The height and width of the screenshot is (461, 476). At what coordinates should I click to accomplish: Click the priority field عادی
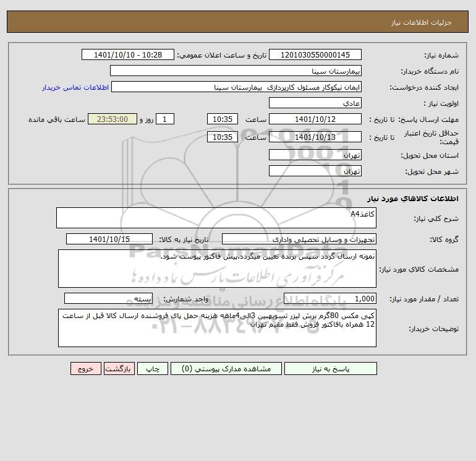pos(315,103)
